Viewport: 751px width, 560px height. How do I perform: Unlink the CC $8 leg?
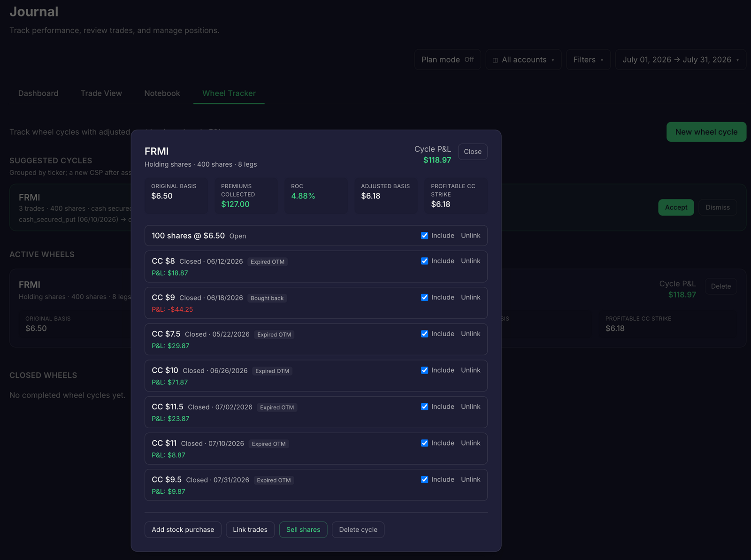pyautogui.click(x=471, y=261)
